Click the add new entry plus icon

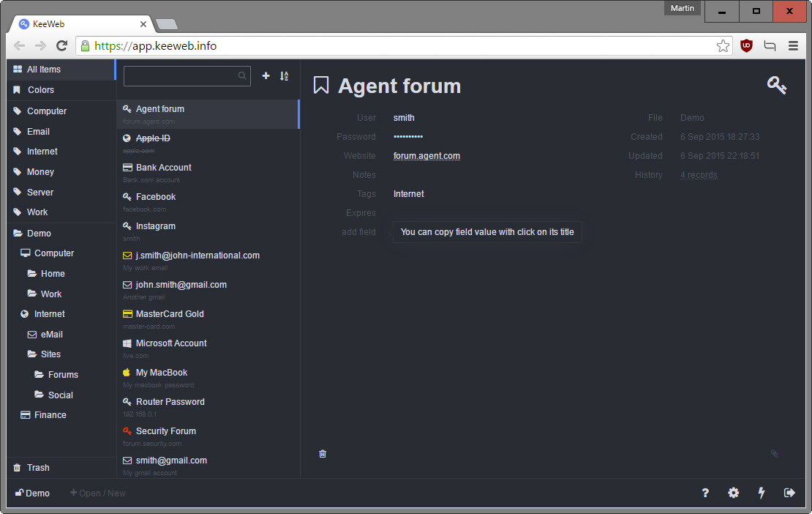pyautogui.click(x=266, y=75)
